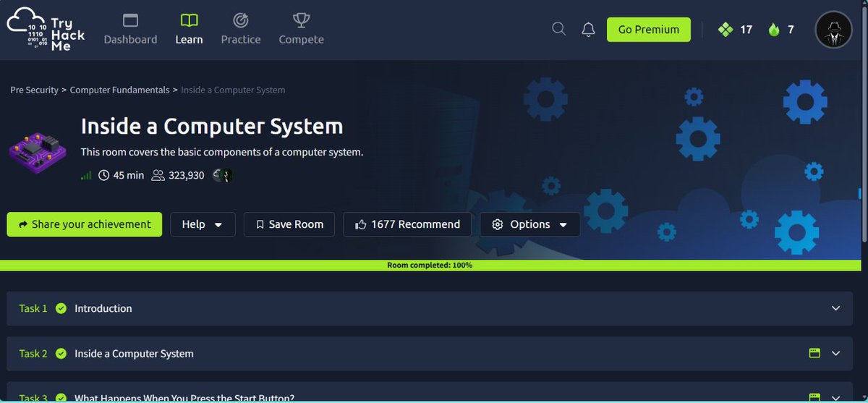Open Task 2 Inside a Computer System row
Screen dimensions: 868x403
[430, 354]
